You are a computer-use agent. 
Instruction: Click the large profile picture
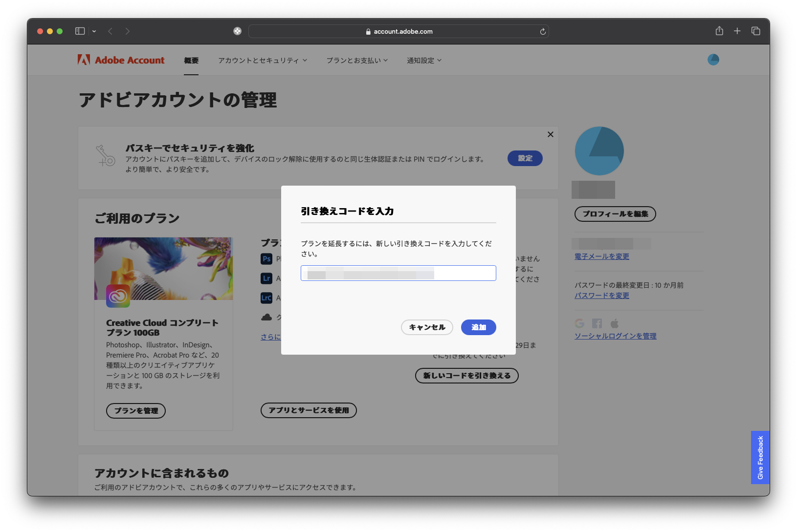click(x=599, y=151)
